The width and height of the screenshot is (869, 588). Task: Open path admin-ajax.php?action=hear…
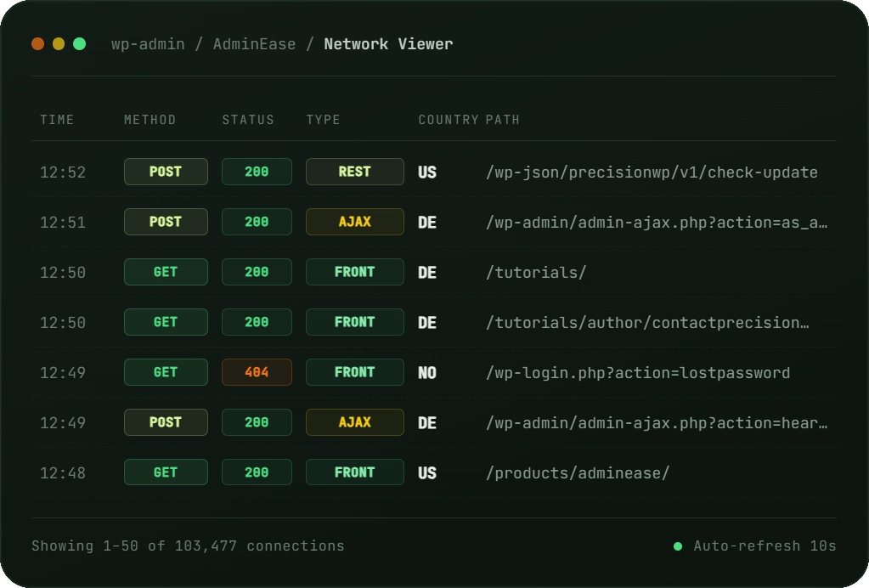pos(657,423)
